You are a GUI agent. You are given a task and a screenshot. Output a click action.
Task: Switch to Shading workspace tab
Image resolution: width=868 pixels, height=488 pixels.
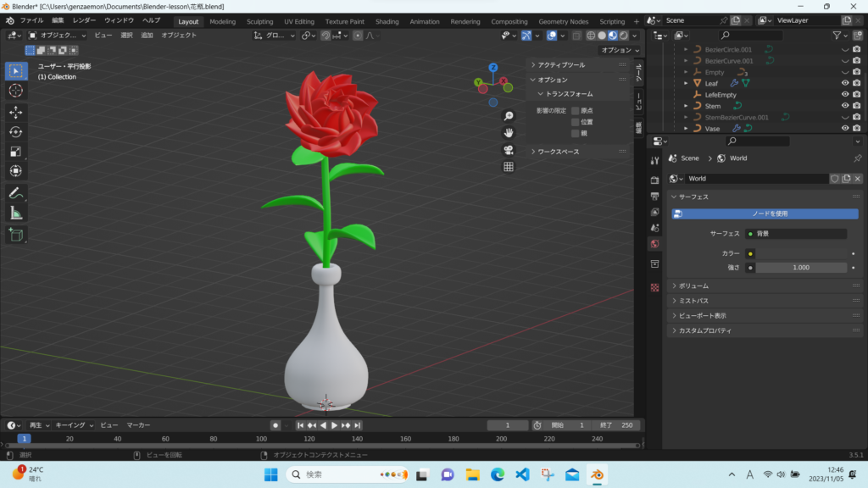coord(387,21)
